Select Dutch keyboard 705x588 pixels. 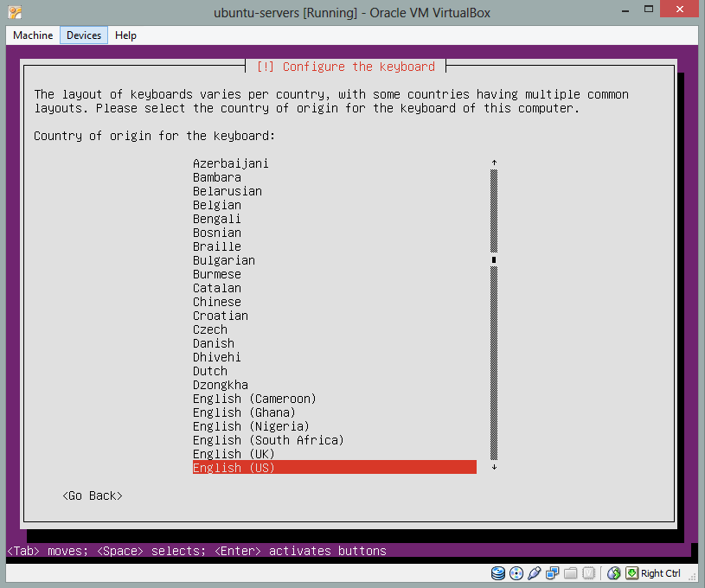pyautogui.click(x=210, y=371)
